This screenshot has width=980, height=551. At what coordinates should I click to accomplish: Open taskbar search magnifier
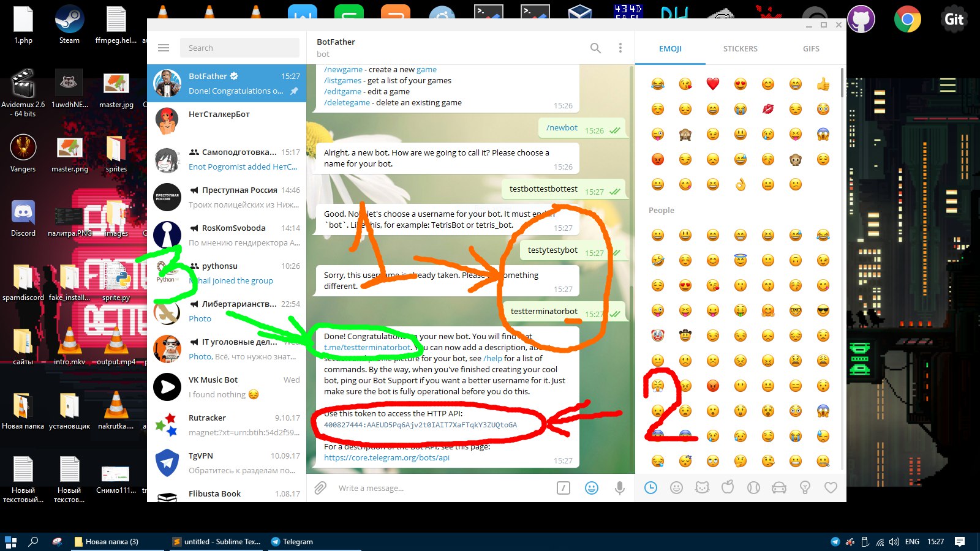click(34, 541)
